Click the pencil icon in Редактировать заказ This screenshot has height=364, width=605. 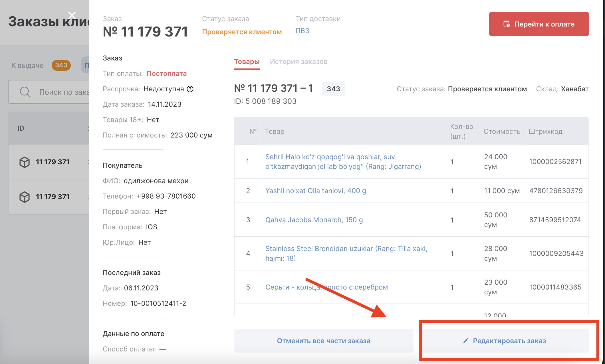click(466, 341)
